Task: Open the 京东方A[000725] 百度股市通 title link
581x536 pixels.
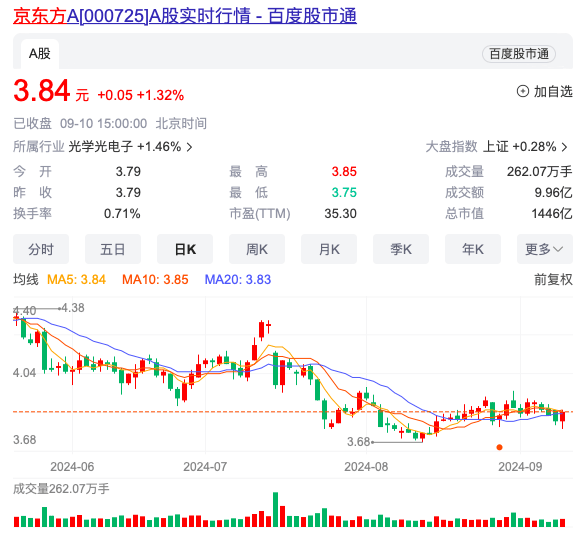Action: [x=185, y=16]
